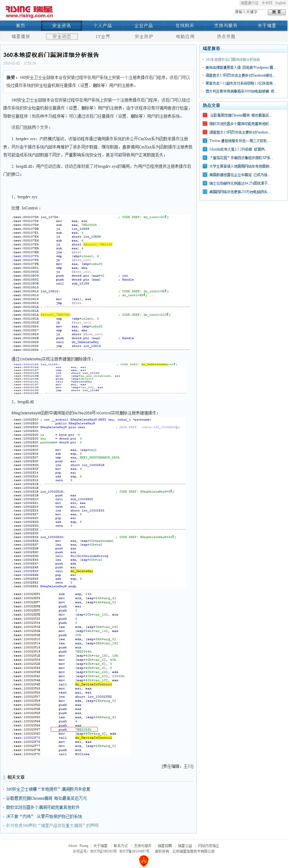Open the 首页 main navigation tab
The height and width of the screenshot is (868, 289).
[21, 26]
